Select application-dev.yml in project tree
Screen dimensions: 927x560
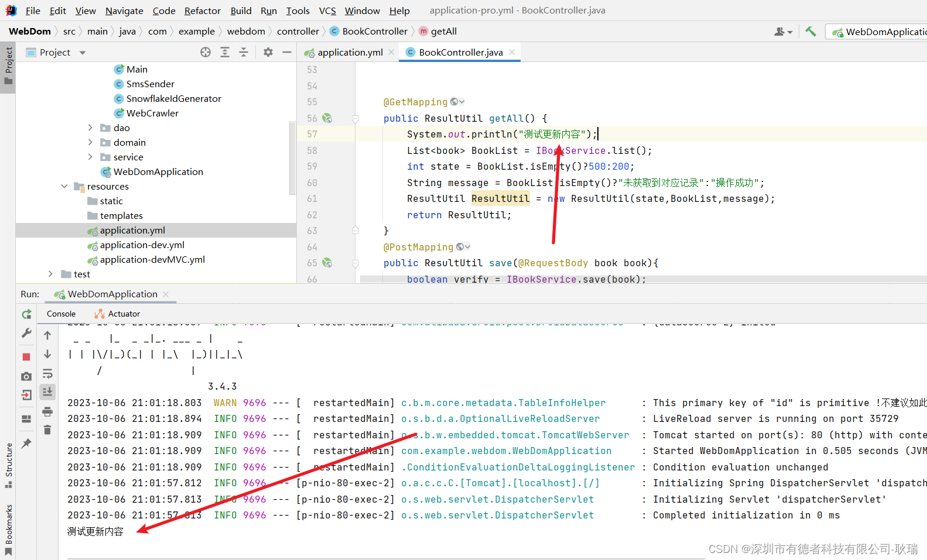click(x=142, y=245)
